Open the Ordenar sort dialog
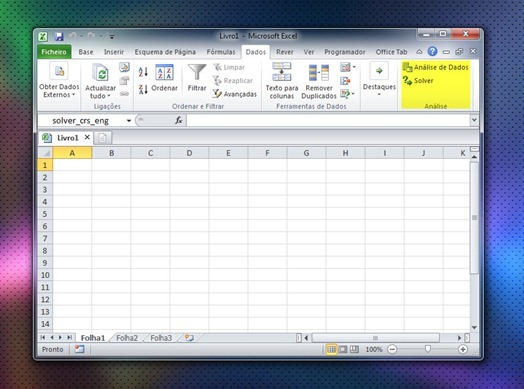Viewport: 524px width, 389px height. tap(164, 78)
